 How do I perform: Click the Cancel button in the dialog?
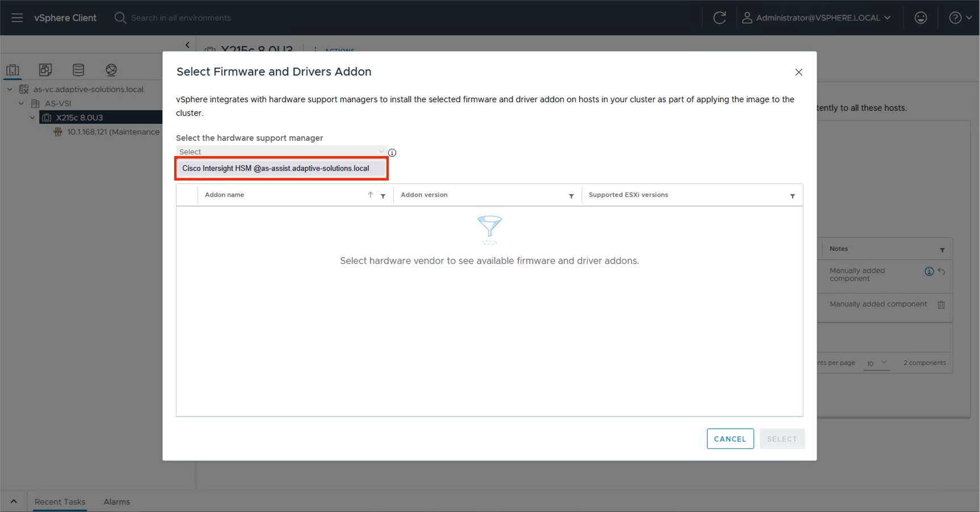coord(730,438)
